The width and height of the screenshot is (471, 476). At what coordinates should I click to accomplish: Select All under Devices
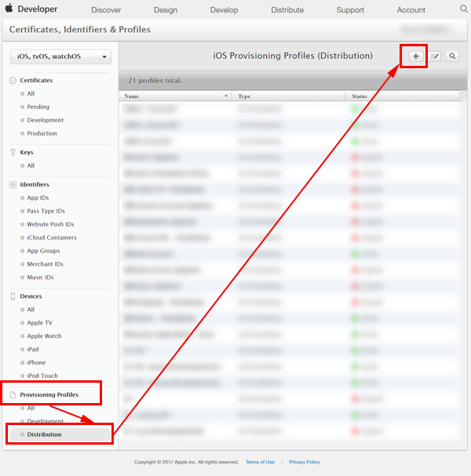click(31, 309)
